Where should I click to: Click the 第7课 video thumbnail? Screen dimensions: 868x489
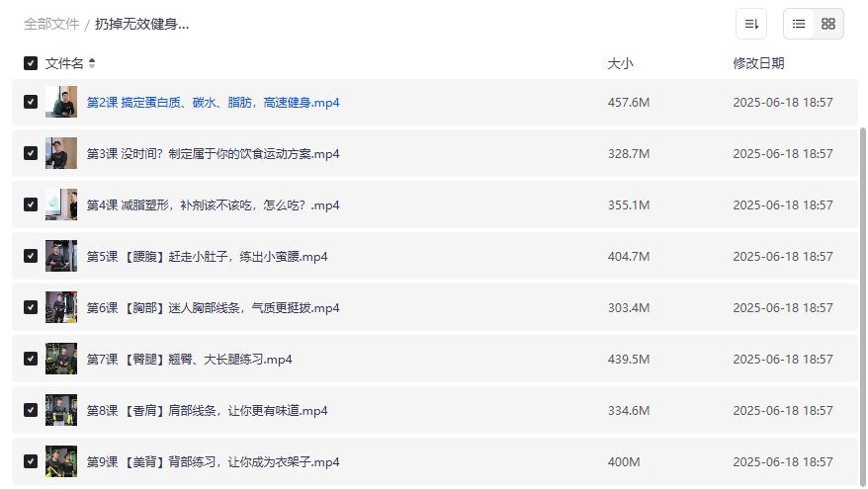(x=61, y=359)
